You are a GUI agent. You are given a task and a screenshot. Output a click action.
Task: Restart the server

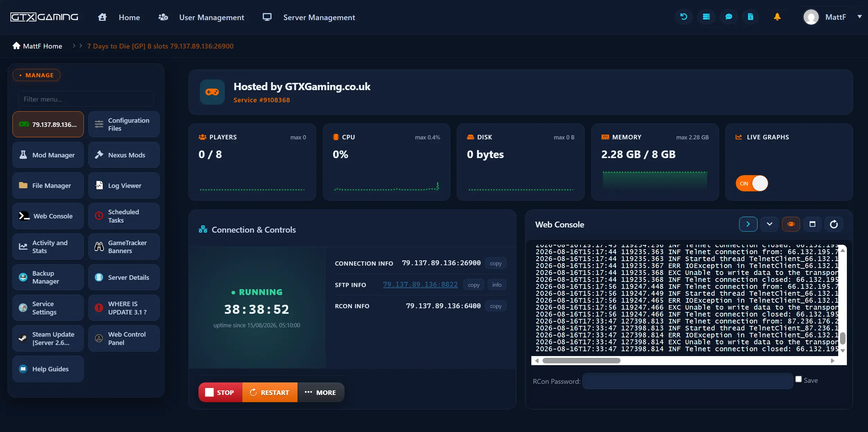pos(270,392)
